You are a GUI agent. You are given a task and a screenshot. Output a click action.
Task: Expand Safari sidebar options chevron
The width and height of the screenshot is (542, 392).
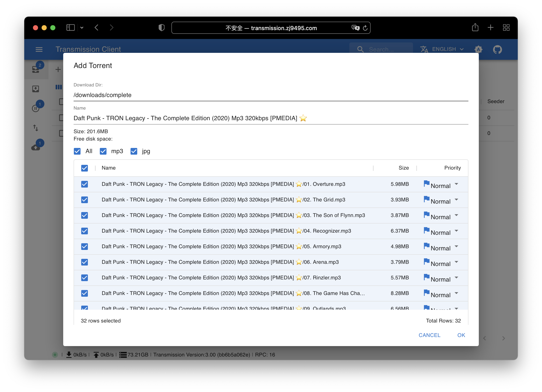82,28
